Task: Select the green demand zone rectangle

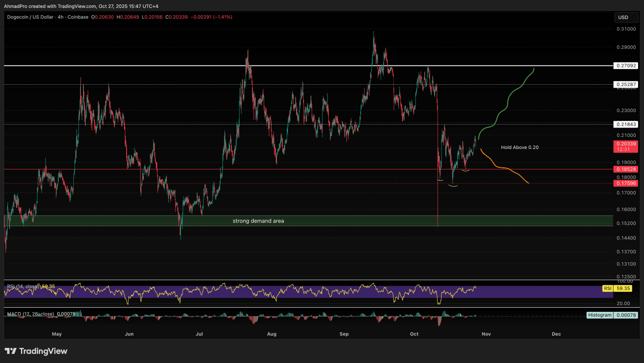Action: [x=126, y=221]
